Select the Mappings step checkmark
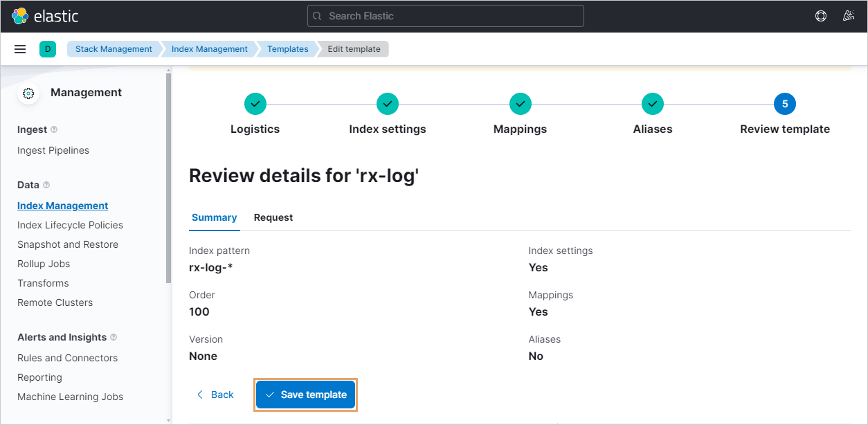The width and height of the screenshot is (868, 425). [x=520, y=104]
